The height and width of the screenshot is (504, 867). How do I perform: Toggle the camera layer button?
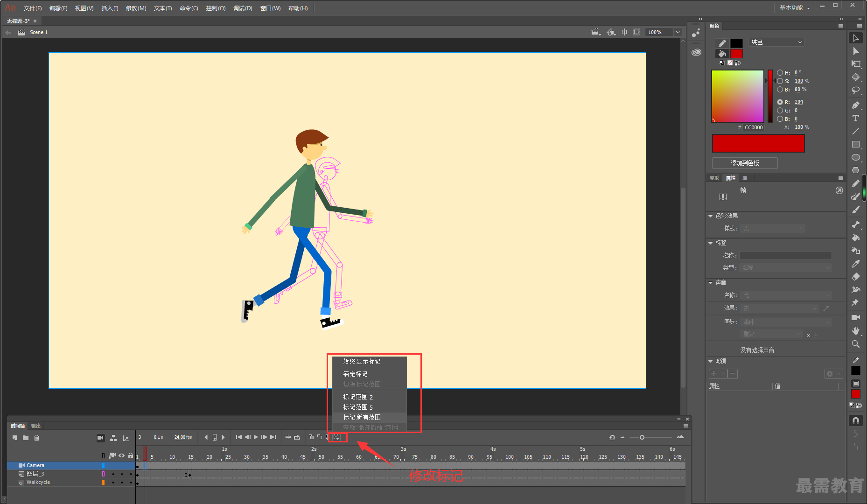click(x=100, y=438)
